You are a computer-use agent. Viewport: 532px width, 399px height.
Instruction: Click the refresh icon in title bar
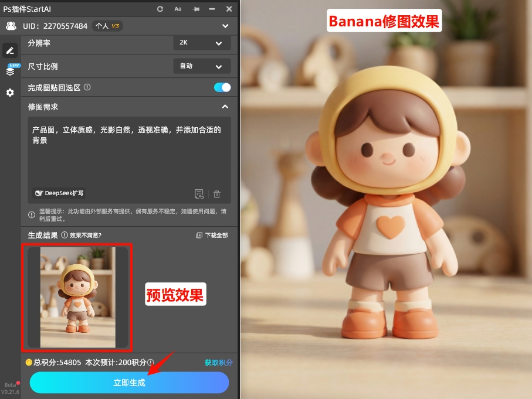(160, 9)
